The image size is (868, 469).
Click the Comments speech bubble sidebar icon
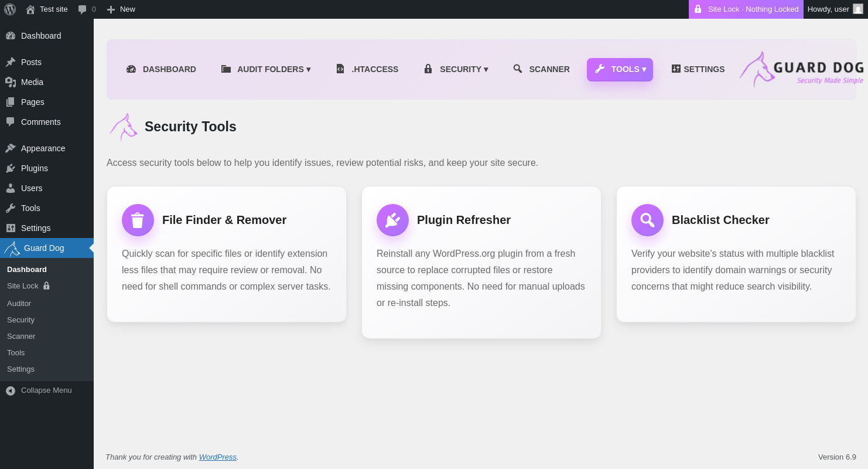(x=11, y=122)
